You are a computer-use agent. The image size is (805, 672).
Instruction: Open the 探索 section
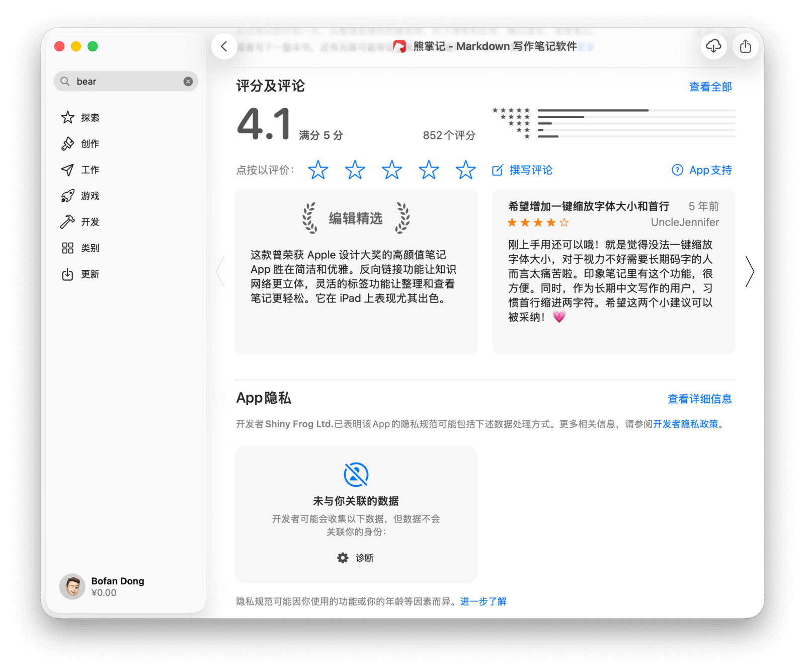click(x=126, y=118)
